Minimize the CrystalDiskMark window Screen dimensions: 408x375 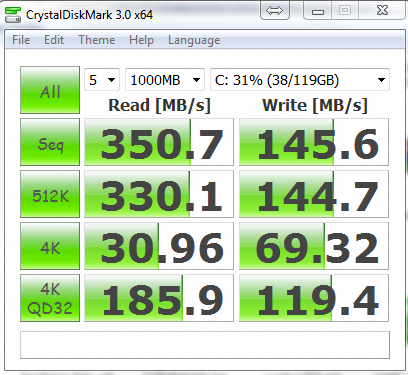click(318, 11)
